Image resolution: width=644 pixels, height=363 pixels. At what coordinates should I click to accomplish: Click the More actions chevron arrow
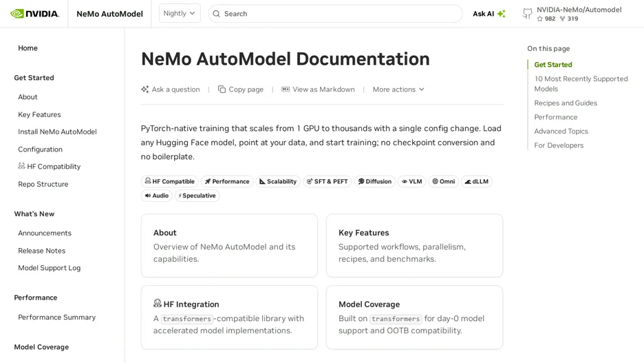(421, 90)
